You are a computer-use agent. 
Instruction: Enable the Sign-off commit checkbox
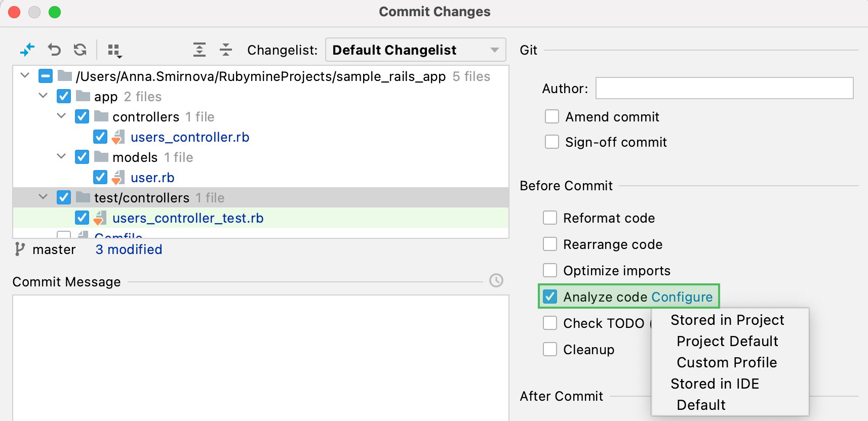click(x=552, y=142)
